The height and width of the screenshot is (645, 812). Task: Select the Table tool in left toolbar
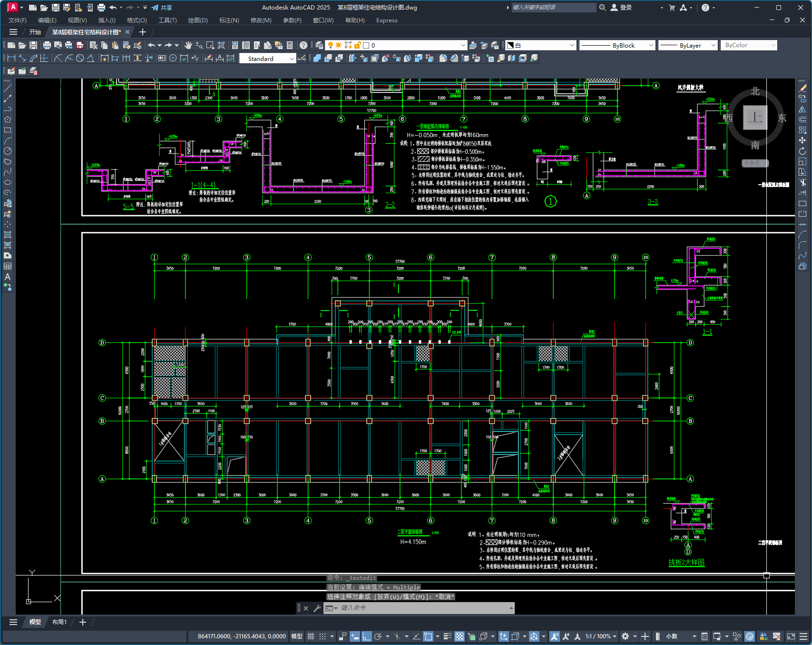pyautogui.click(x=8, y=266)
